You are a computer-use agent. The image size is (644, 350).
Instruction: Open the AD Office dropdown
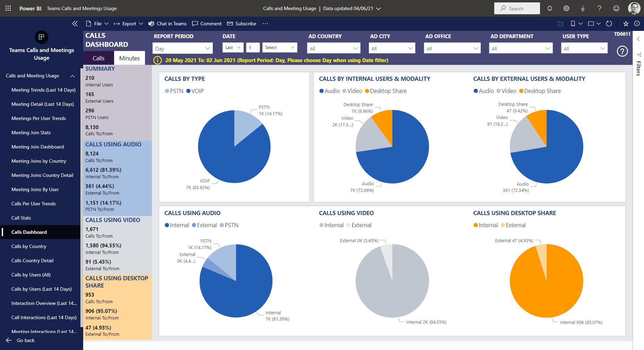pos(452,48)
